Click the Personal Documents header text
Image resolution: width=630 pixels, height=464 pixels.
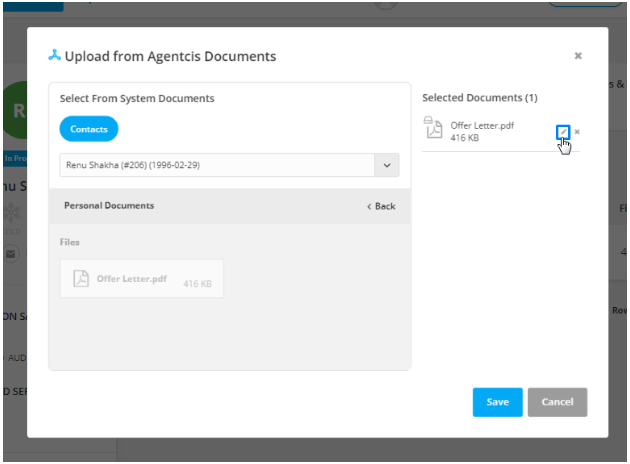109,205
